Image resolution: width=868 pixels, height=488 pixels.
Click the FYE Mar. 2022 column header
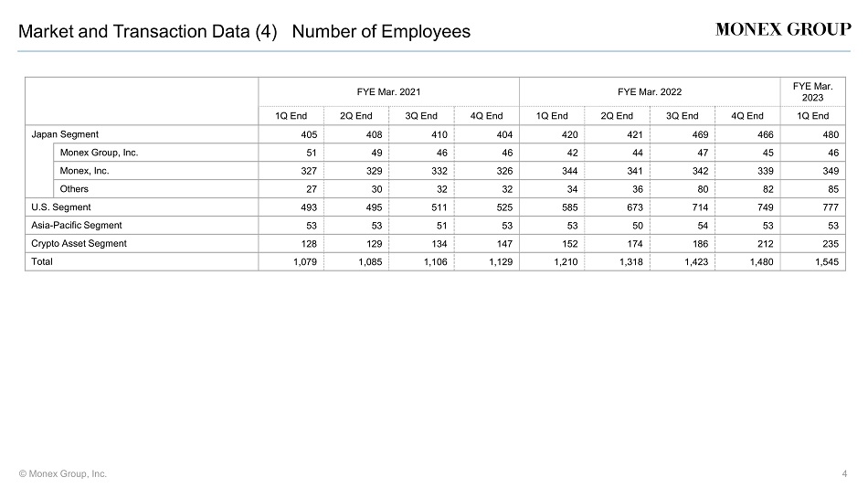[650, 92]
